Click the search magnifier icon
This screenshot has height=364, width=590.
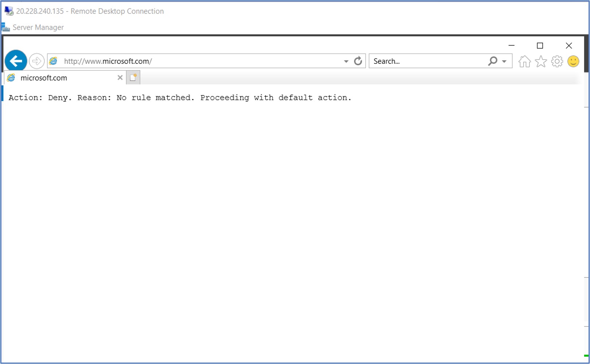(x=492, y=61)
